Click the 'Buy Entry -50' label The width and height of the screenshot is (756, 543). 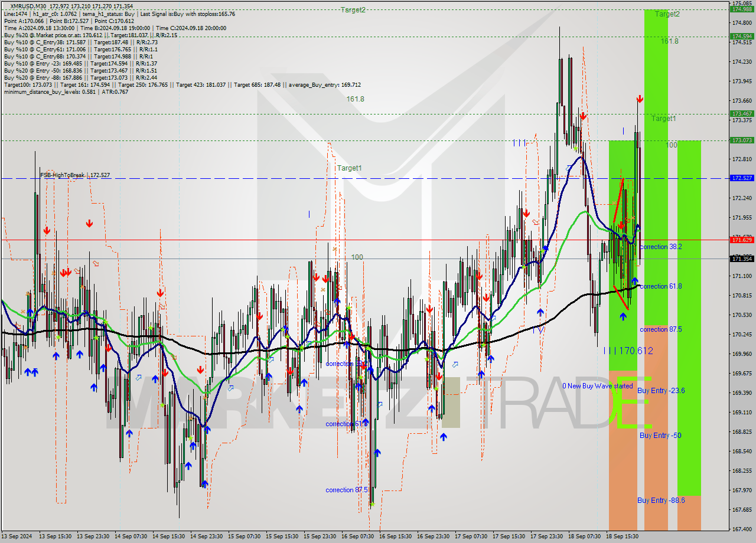point(660,436)
